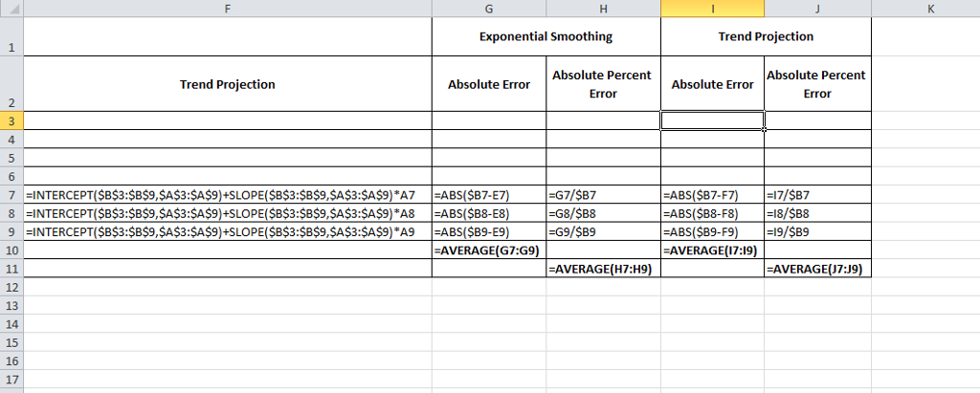Screen dimensions: 980x393
Task: Click the Exponential Smoothing merged header cell
Action: [x=546, y=36]
